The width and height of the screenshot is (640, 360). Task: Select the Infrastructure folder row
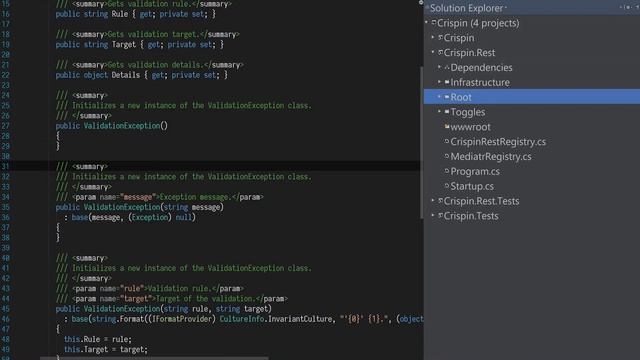[x=532, y=82]
